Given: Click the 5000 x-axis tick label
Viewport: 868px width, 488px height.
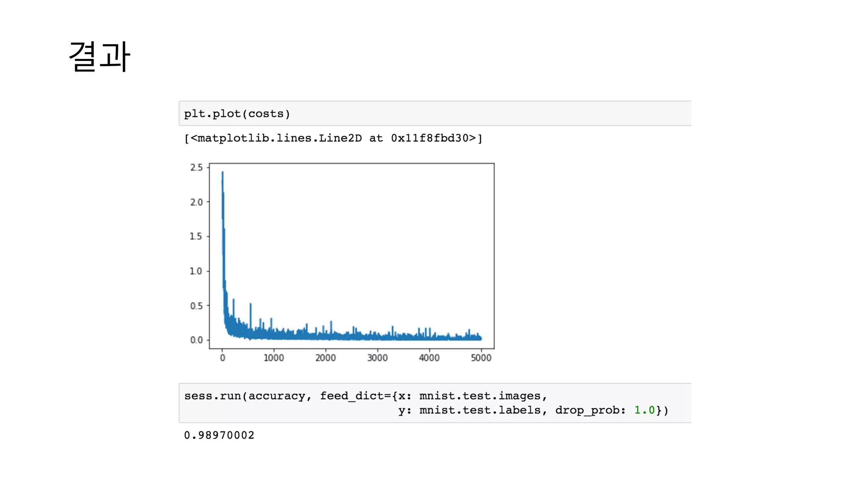Looking at the screenshot, I should [481, 358].
